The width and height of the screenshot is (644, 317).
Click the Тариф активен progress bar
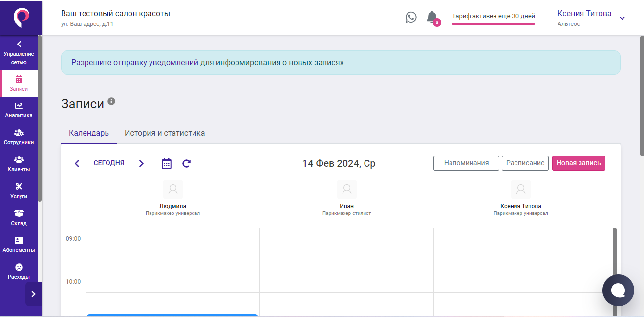pos(493,24)
